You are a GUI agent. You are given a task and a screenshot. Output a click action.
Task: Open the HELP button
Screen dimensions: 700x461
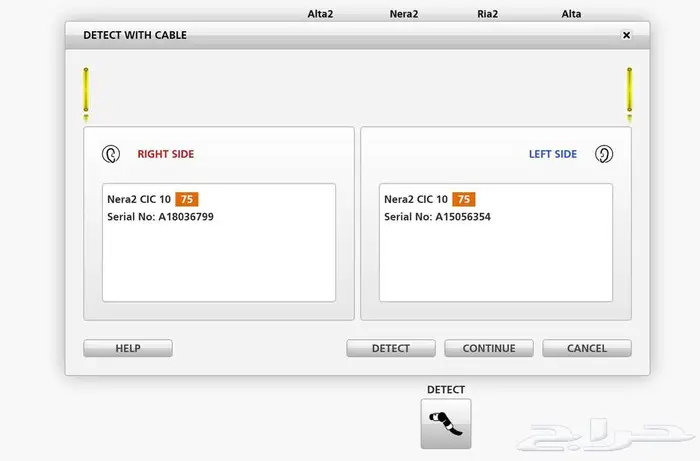(x=128, y=348)
